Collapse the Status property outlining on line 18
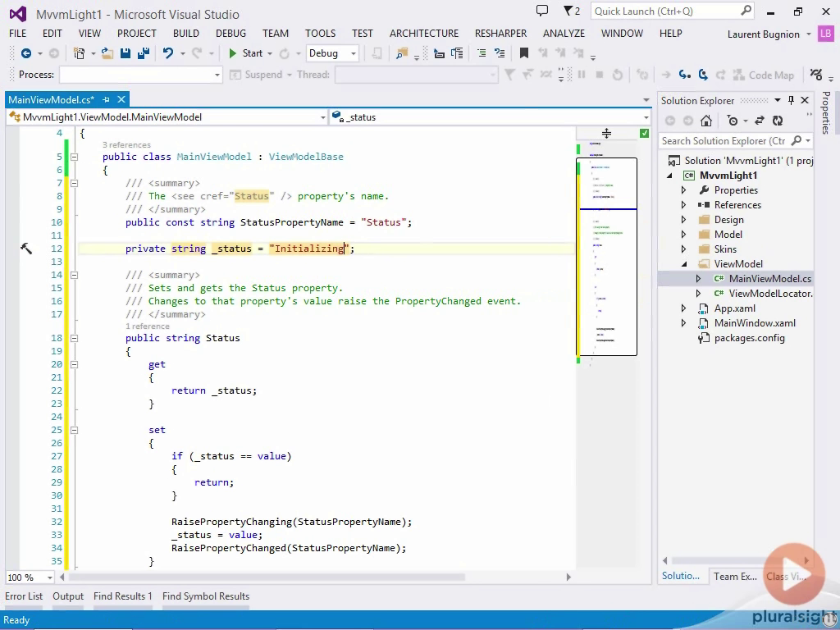 point(75,338)
